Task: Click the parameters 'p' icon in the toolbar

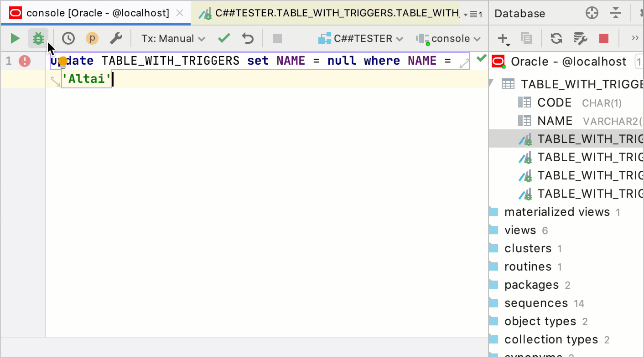Action: (x=92, y=38)
